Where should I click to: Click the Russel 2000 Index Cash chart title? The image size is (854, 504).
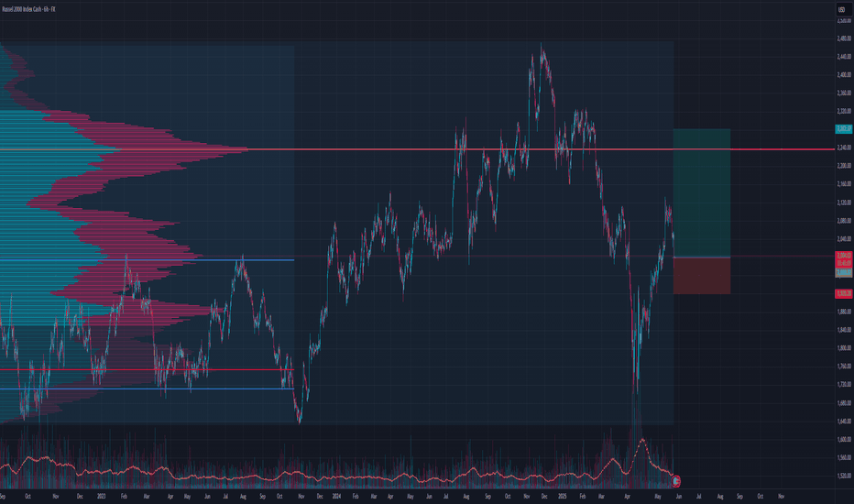point(29,9)
